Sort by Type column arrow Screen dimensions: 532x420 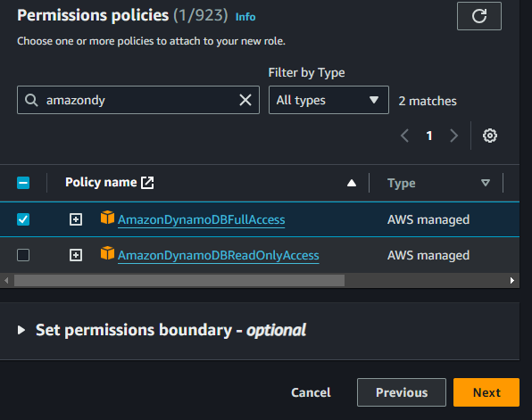click(486, 183)
